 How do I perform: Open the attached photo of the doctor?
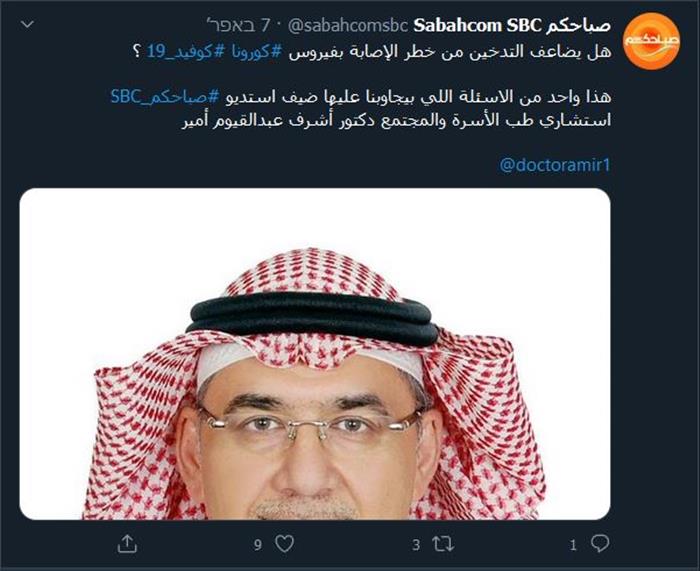pyautogui.click(x=315, y=354)
